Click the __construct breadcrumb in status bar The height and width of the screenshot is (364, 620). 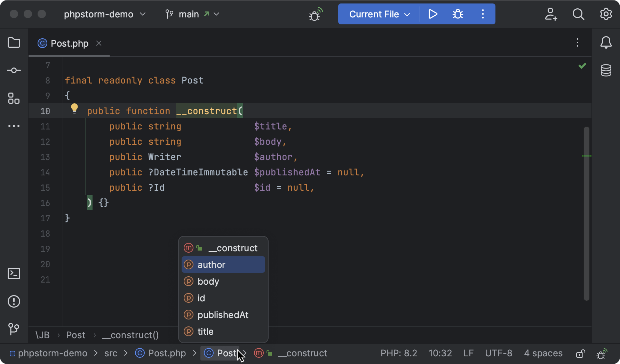302,353
